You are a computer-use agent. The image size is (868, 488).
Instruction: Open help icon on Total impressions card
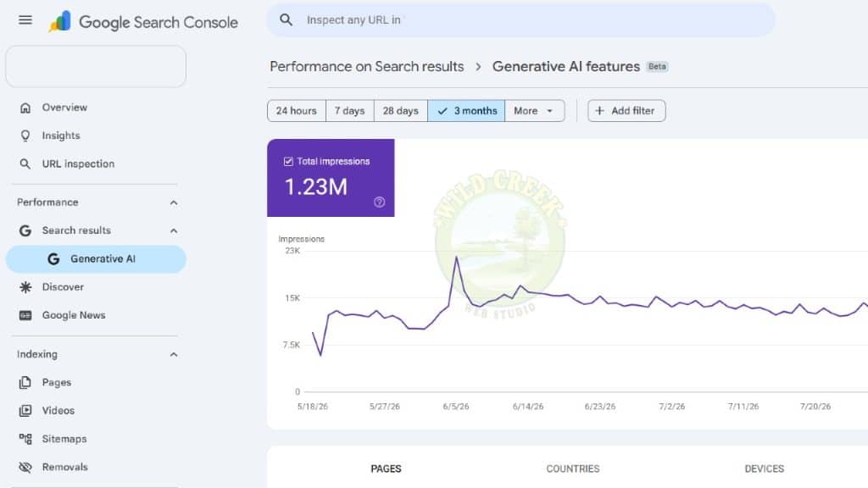pos(379,202)
